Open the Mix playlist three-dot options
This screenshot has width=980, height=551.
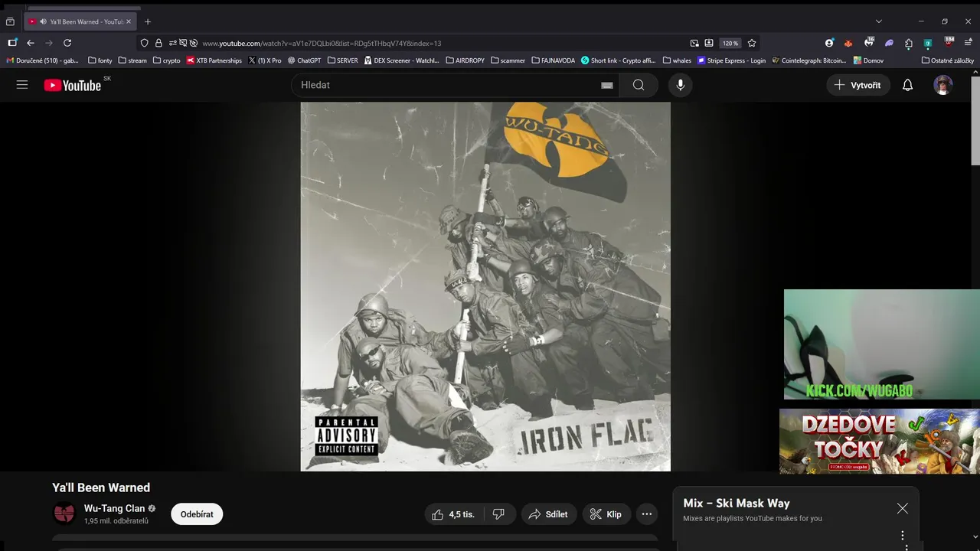click(903, 536)
